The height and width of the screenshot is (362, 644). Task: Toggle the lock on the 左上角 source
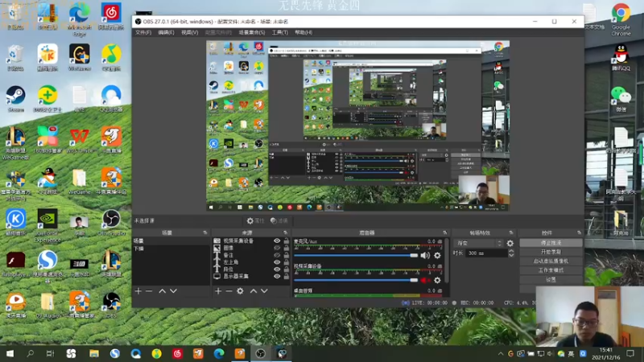(287, 262)
